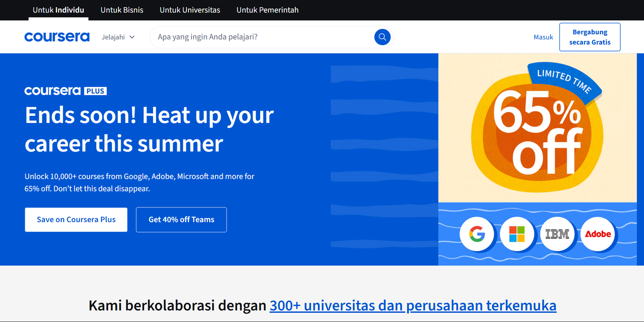Click the Adobe logo circle
The image size is (644, 322).
[x=598, y=234]
